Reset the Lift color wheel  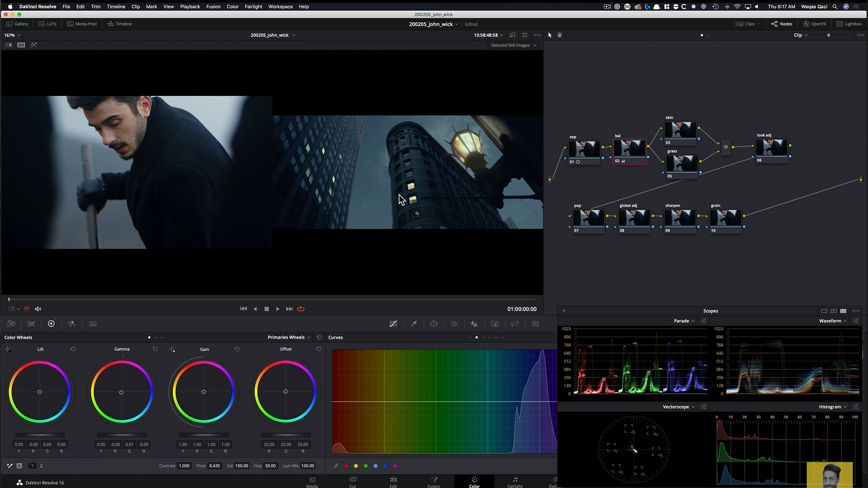pyautogui.click(x=73, y=349)
